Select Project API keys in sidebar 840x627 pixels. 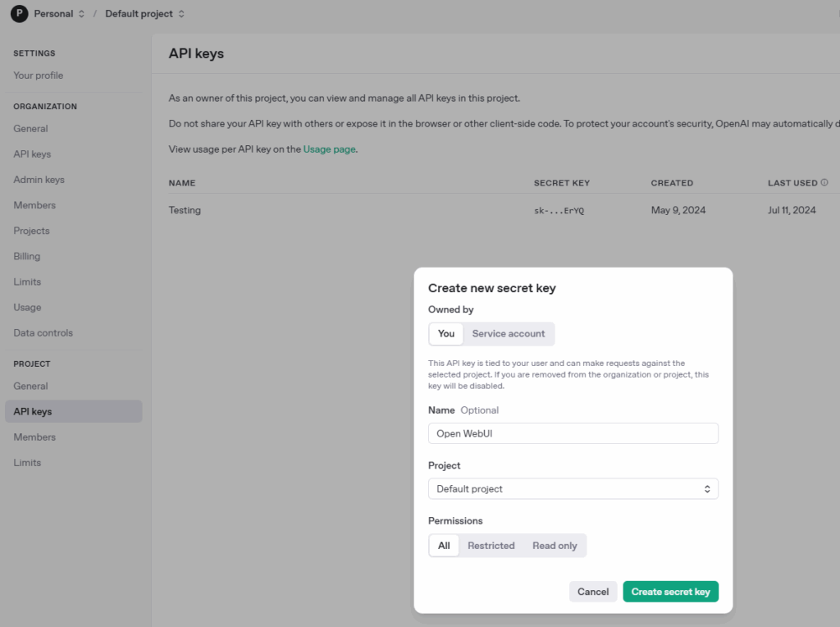pyautogui.click(x=73, y=411)
